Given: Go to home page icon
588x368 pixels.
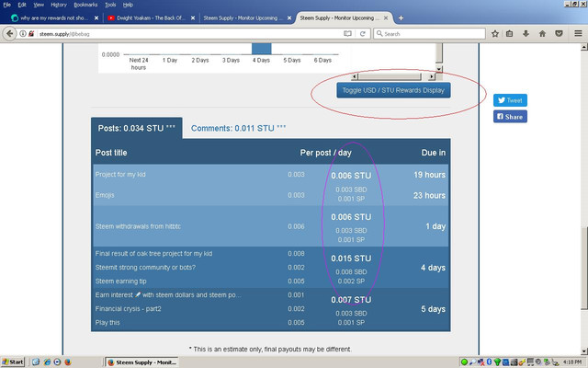Looking at the screenshot, I should click(x=542, y=34).
